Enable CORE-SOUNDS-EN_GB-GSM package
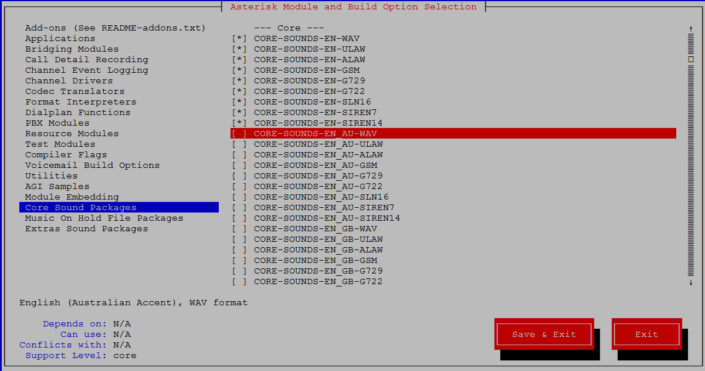The image size is (705, 371). [239, 260]
